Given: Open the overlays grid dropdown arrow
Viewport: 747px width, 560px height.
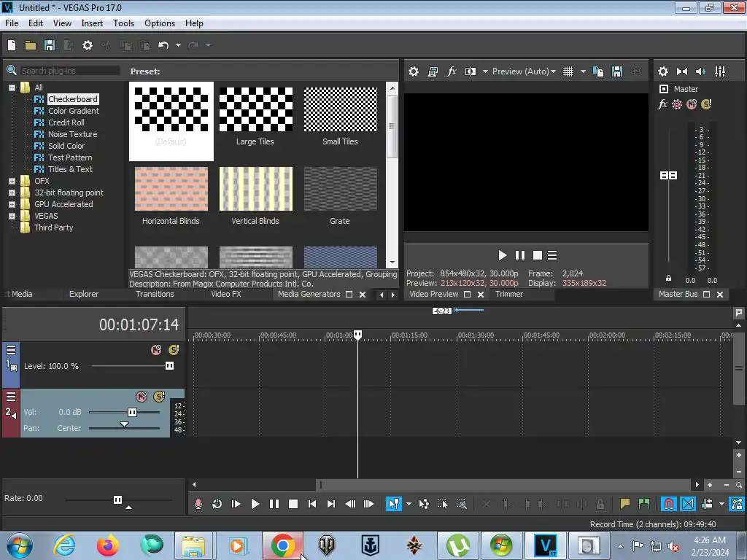Looking at the screenshot, I should click(583, 71).
